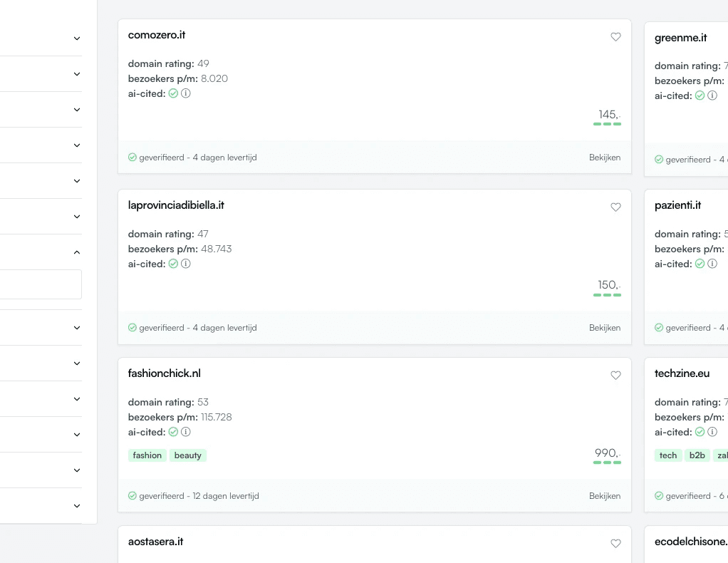Screen dimensions: 728x563
Task: Open the ai-cited info icon on comozero.it
Action: pos(185,93)
